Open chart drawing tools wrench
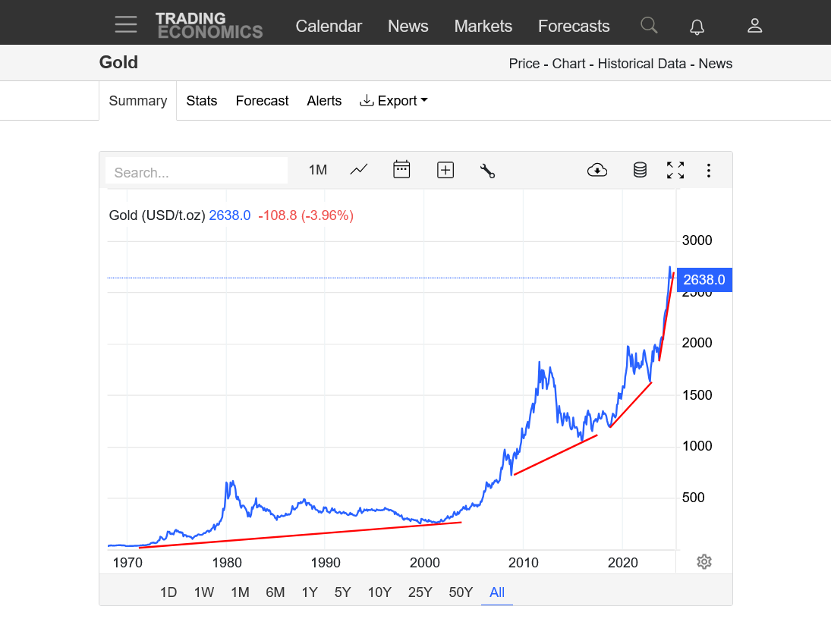This screenshot has width=831, height=644. pyautogui.click(x=487, y=171)
